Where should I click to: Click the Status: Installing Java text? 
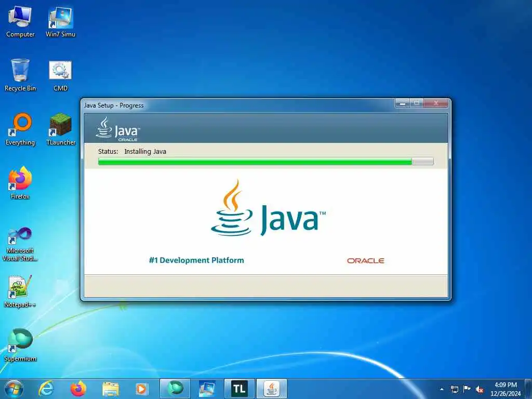(x=132, y=151)
